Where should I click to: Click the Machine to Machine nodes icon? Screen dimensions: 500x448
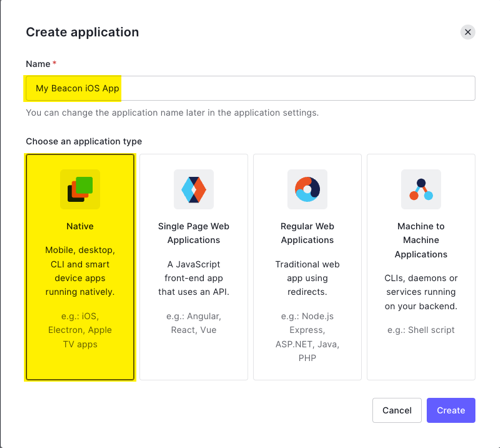tap(421, 189)
